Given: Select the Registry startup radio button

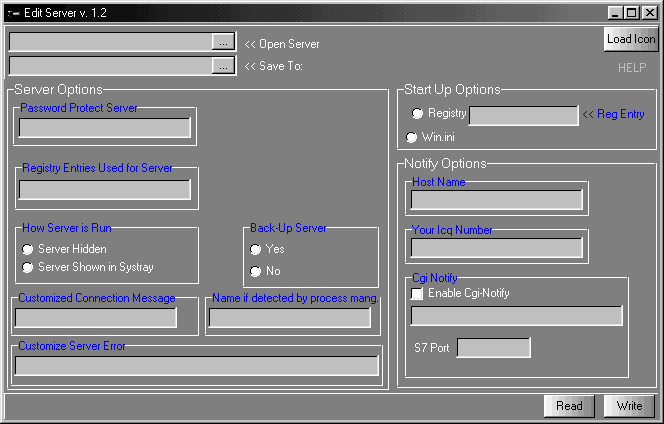Looking at the screenshot, I should coord(418,114).
